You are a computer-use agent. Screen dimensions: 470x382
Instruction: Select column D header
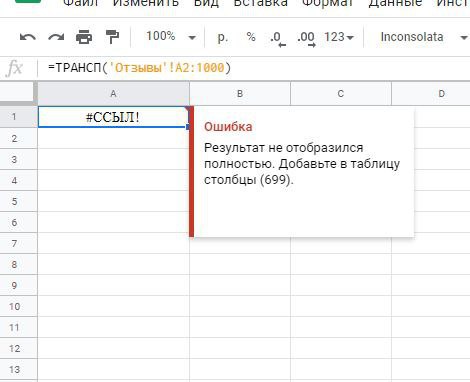point(431,94)
